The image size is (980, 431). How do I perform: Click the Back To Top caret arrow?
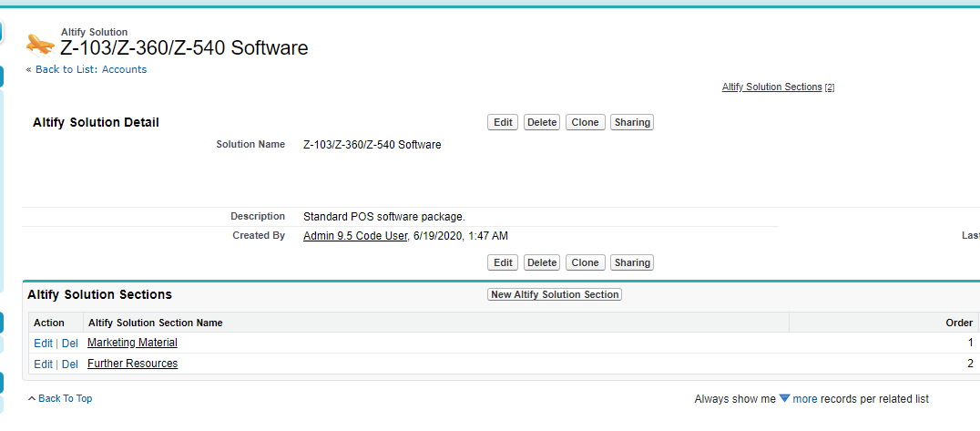click(31, 398)
